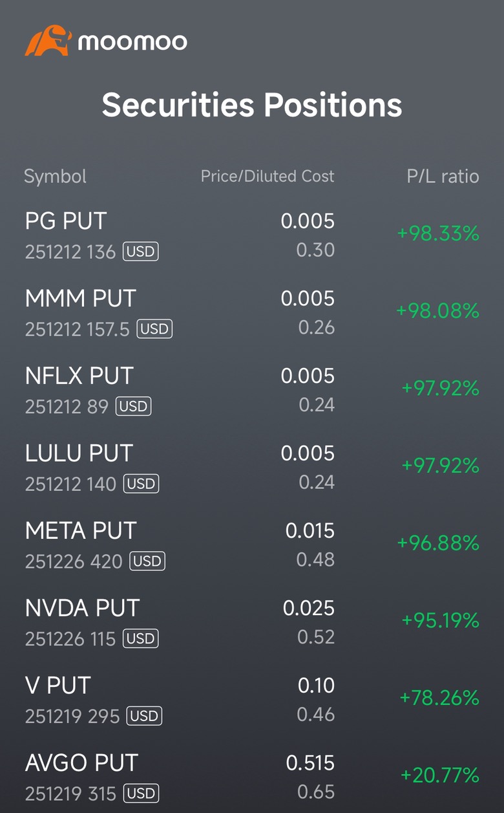The height and width of the screenshot is (813, 504).
Task: Click the USD badge on NVDA PUT
Action: tap(141, 639)
